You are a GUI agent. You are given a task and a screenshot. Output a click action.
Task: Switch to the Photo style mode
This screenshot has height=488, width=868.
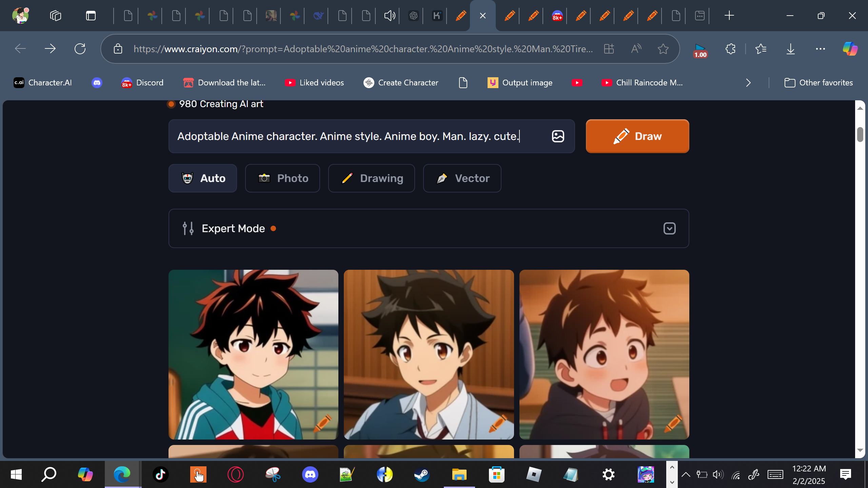click(x=282, y=178)
